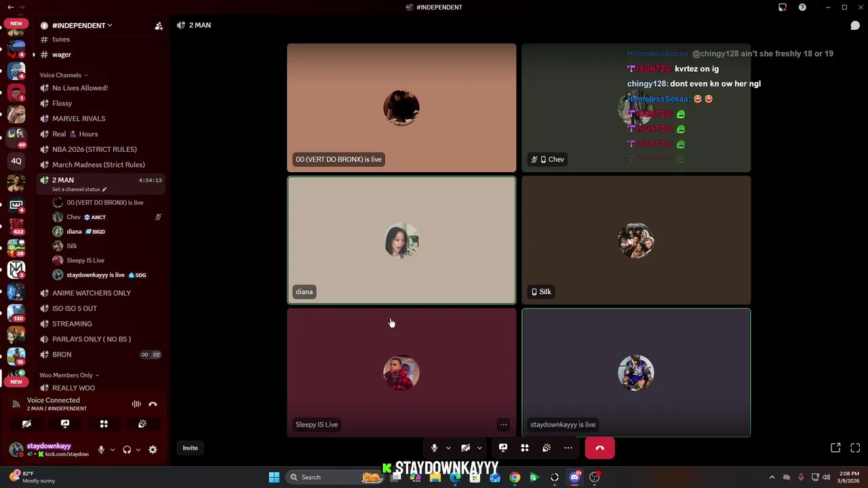Launch activities from bottom call controls

525,448
